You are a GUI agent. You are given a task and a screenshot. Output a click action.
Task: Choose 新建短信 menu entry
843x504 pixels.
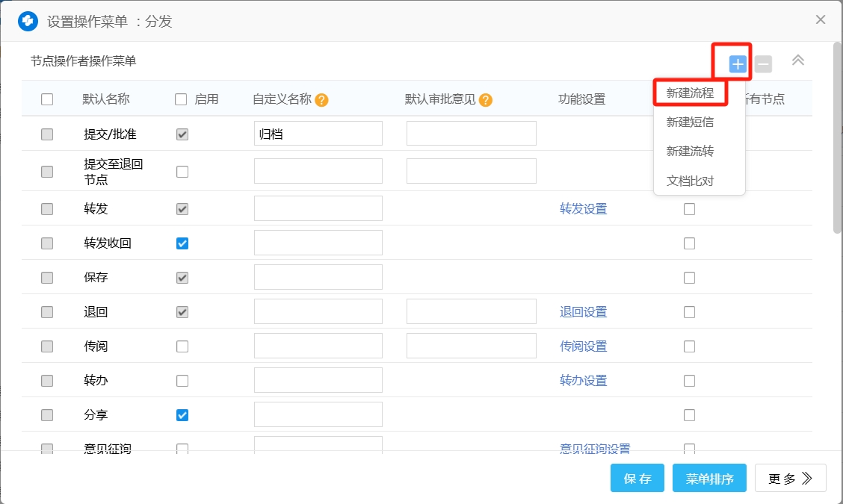click(690, 122)
